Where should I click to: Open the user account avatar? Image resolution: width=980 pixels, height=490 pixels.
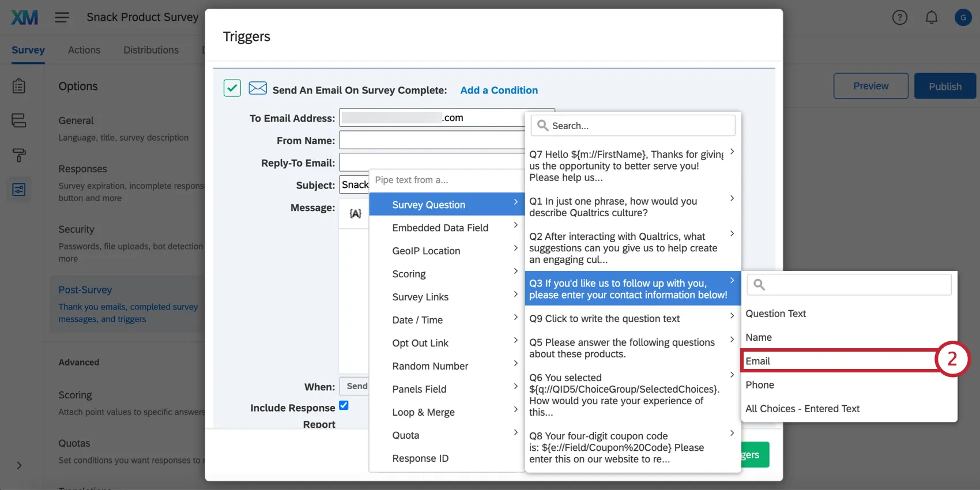point(963,17)
